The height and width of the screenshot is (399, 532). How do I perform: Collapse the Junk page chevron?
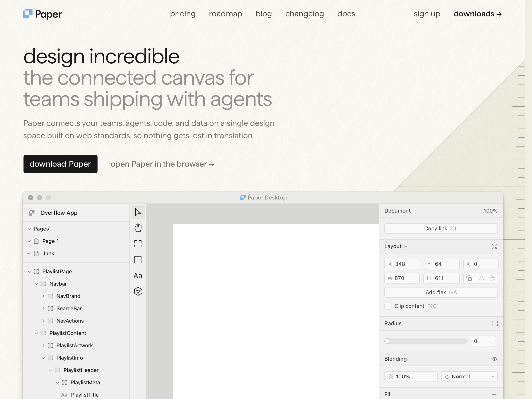click(29, 253)
